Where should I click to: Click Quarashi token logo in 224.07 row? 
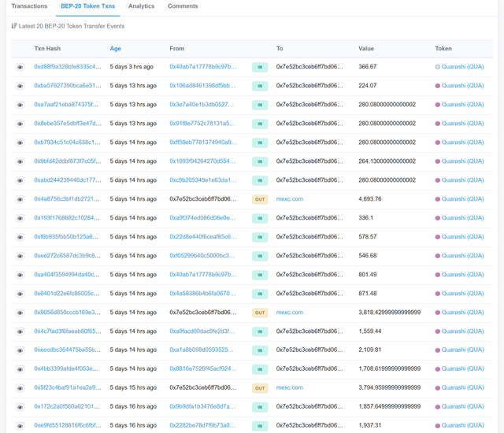[438, 86]
